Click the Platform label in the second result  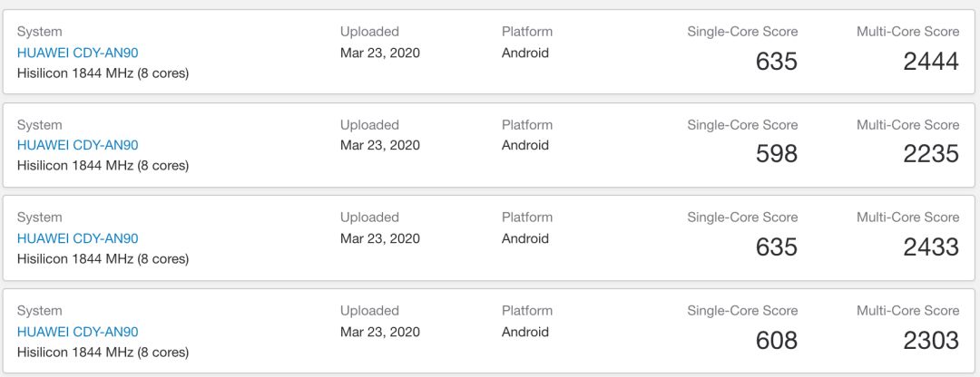click(x=527, y=125)
